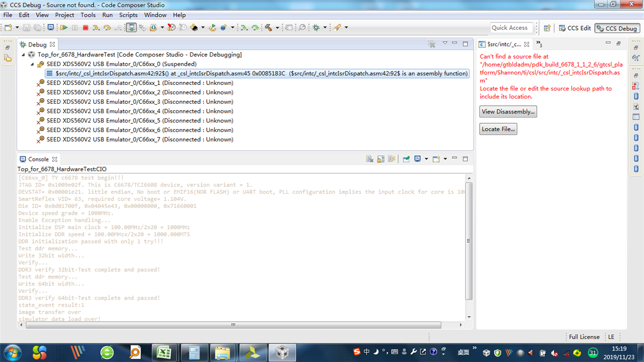The image size is (644, 362).
Task: Toggle the highlighted debug mode toolbar button
Action: (x=131, y=27)
